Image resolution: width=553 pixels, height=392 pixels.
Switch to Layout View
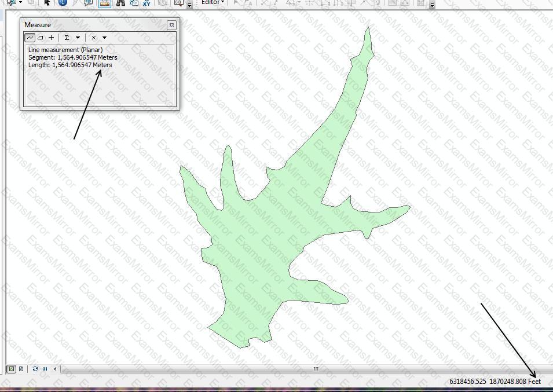click(x=21, y=369)
